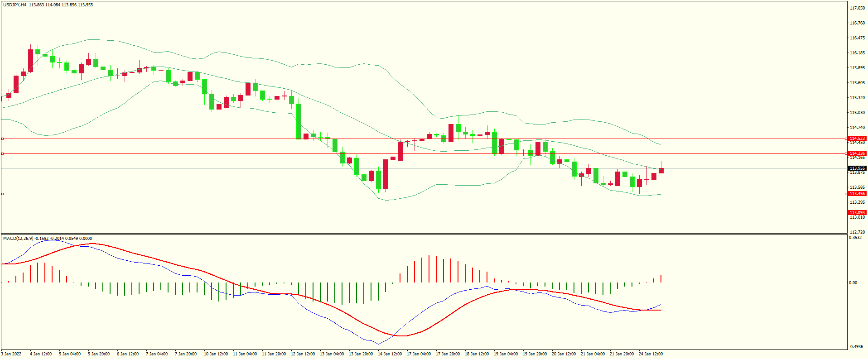Click the USDJPY,H4 chart title text
Image resolution: width=868 pixels, height=359 pixels.
tap(14, 5)
